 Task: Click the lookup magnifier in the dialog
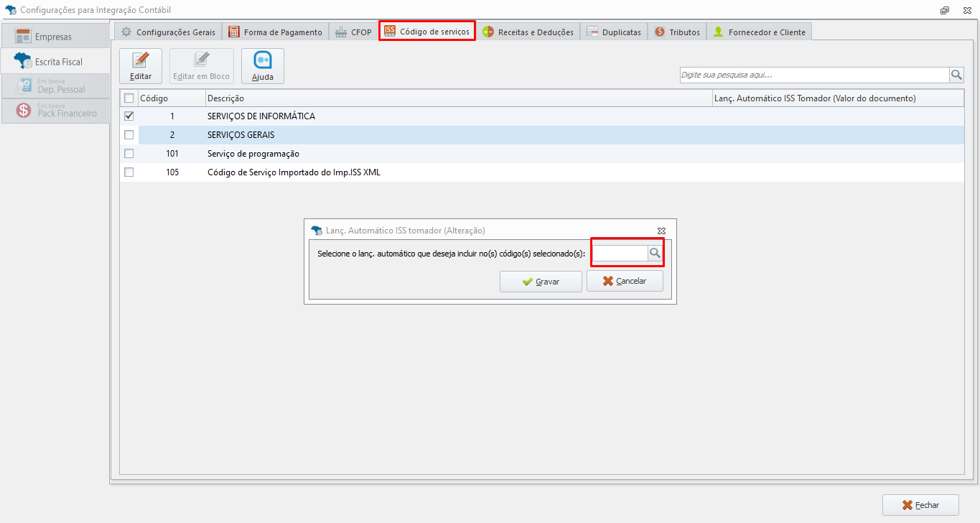point(655,253)
